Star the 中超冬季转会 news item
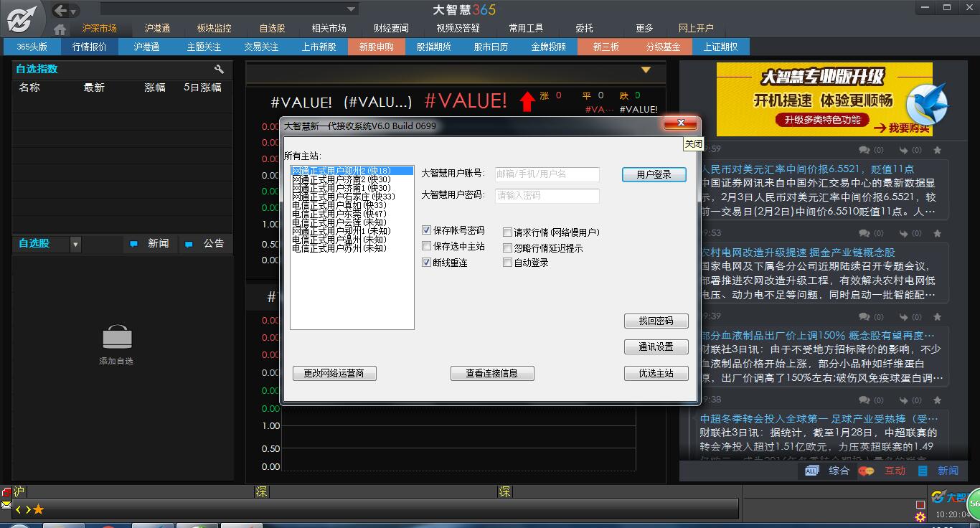Screen dimensions: 980x528 (937, 400)
